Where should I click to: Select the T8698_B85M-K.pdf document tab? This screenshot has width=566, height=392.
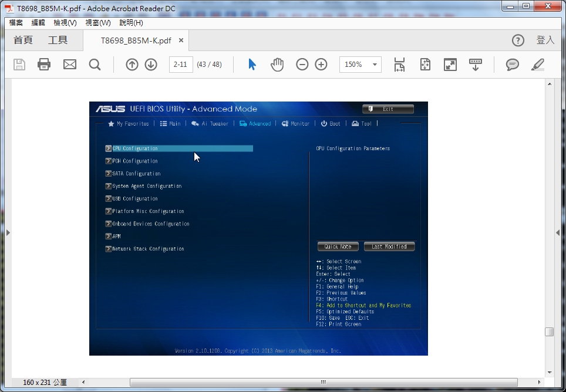[136, 40]
